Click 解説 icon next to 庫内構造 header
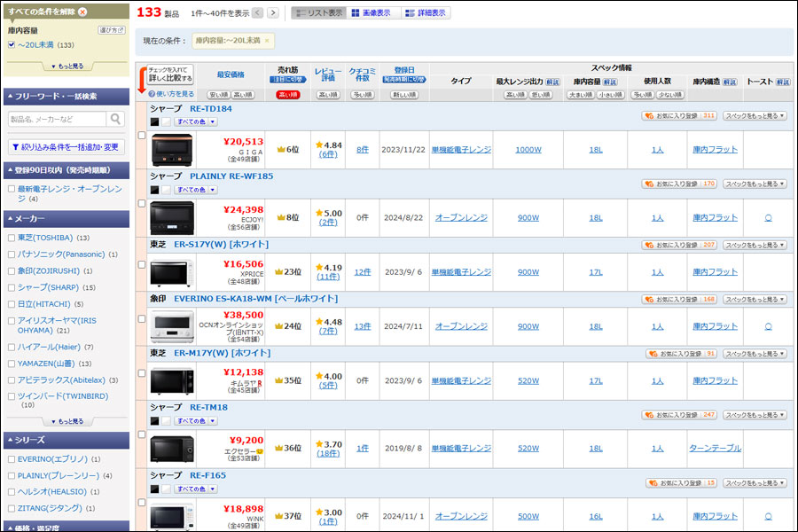This screenshot has height=532, width=798. (x=730, y=82)
